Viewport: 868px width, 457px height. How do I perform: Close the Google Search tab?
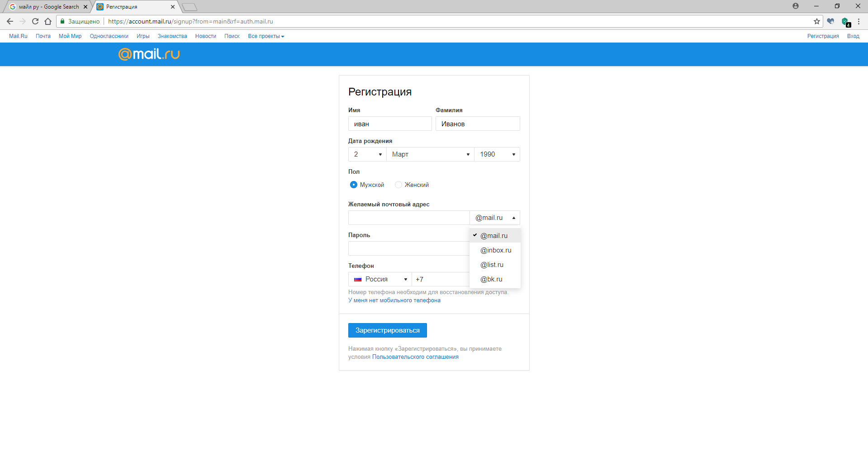(x=85, y=7)
